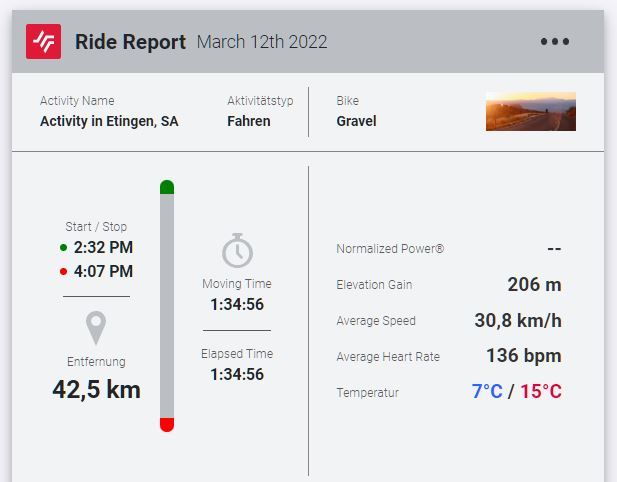Screen dimensions: 617x482
Task: Click the 30,8 km/h average speed value
Action: [517, 320]
